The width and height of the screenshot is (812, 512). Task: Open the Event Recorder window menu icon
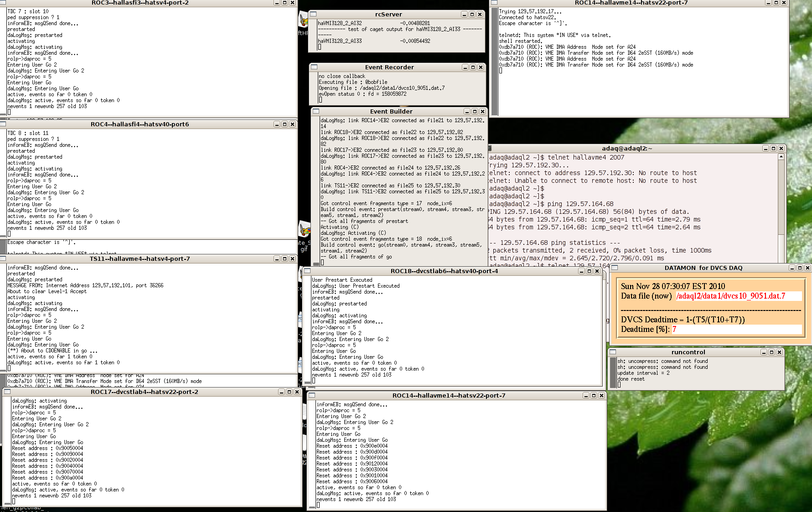click(x=314, y=67)
